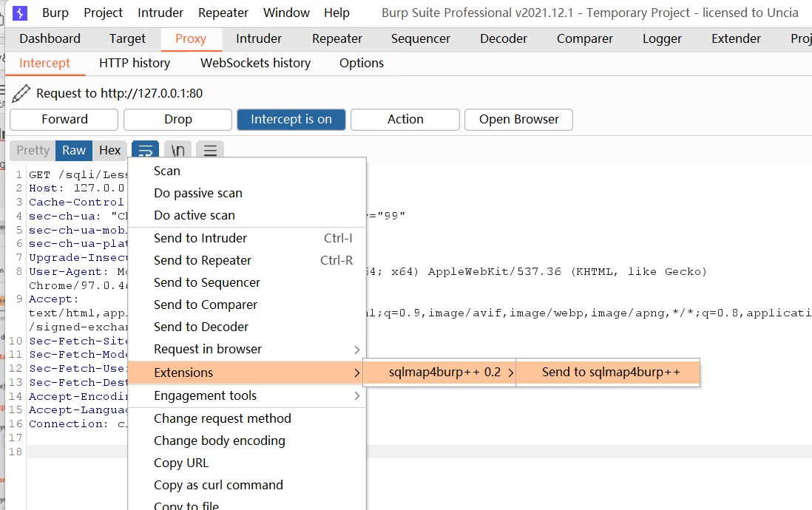
Task: Open the proxy Options sub-tab
Action: 362,63
